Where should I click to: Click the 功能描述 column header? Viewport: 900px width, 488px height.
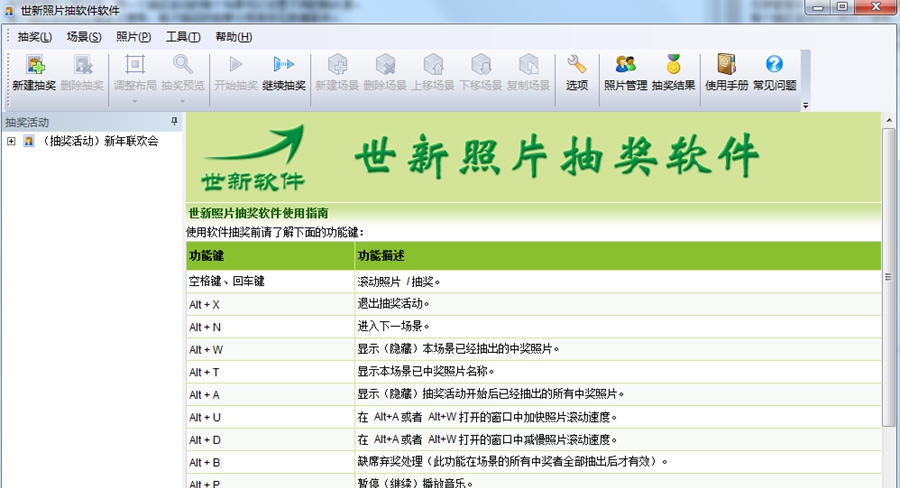pyautogui.click(x=618, y=255)
